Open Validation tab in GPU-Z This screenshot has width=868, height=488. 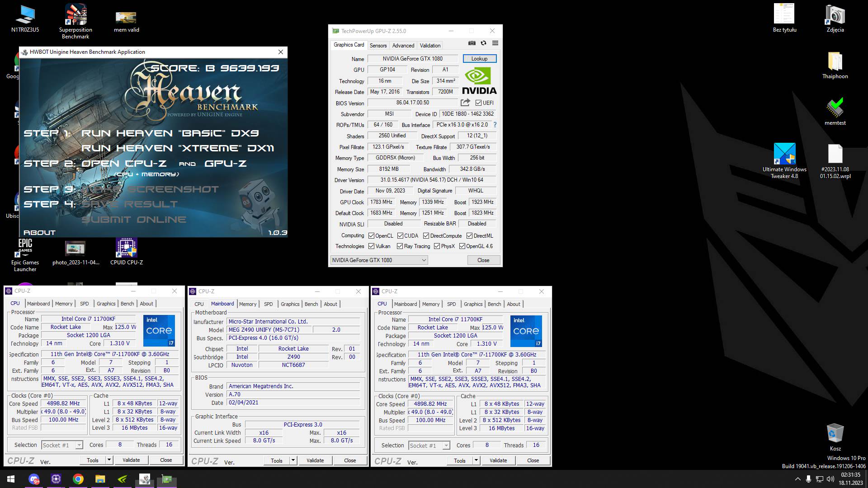pos(430,46)
